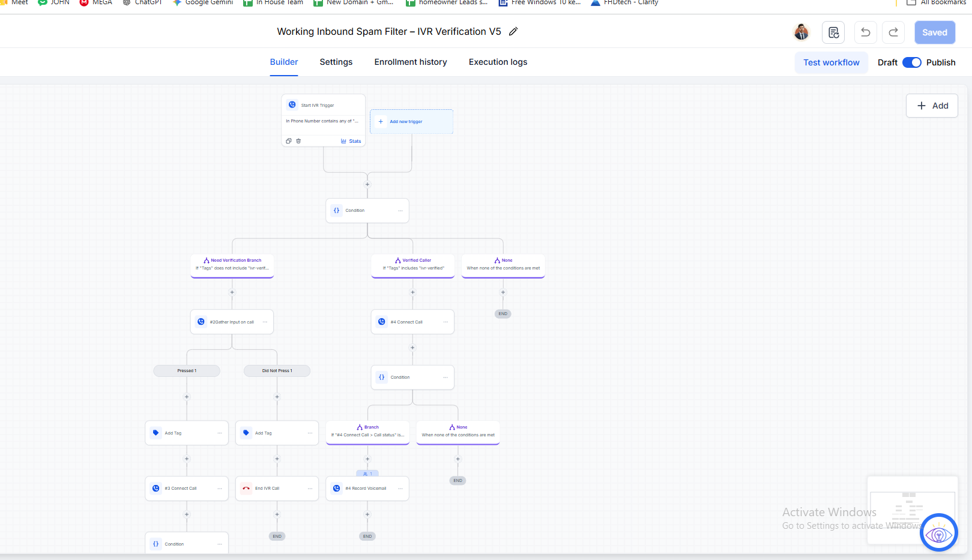Image resolution: width=972 pixels, height=560 pixels.
Task: Add step under Need Verification Branch
Action: pos(232,292)
